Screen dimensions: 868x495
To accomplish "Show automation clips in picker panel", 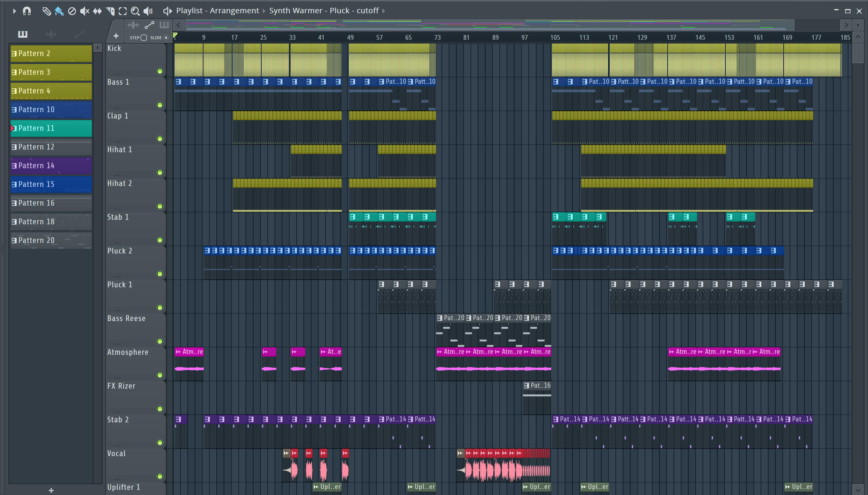I will [x=80, y=34].
